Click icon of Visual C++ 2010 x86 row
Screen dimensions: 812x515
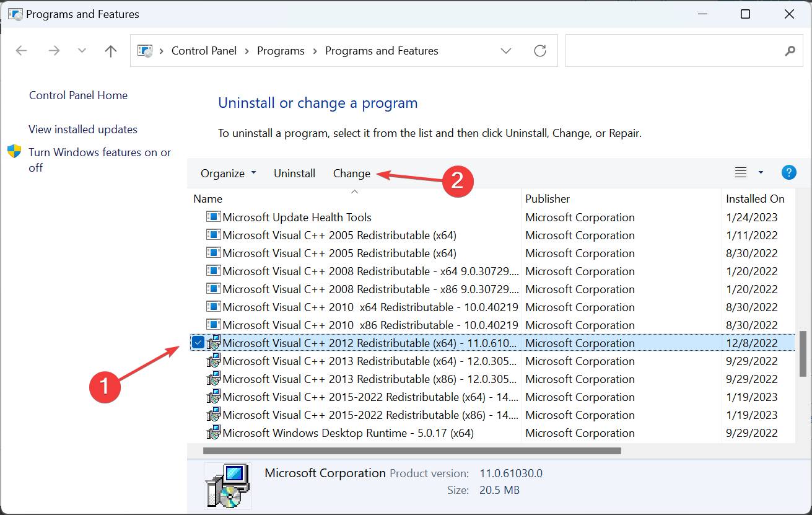click(214, 325)
